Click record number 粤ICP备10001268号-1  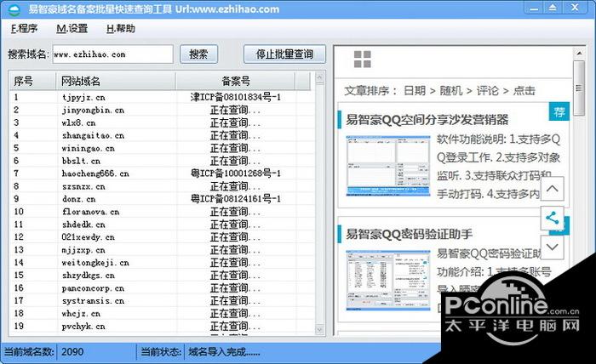(x=235, y=173)
